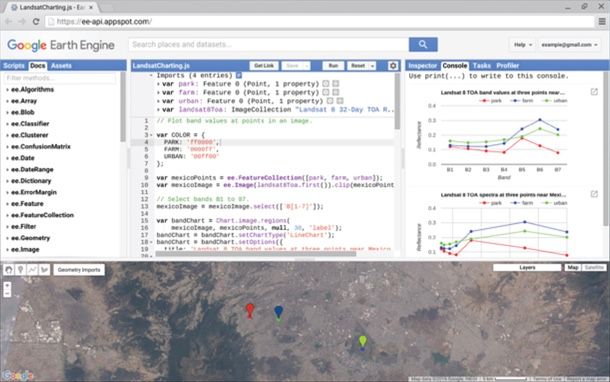Open the code editor settings gear
The image size is (610, 382).
(x=393, y=66)
